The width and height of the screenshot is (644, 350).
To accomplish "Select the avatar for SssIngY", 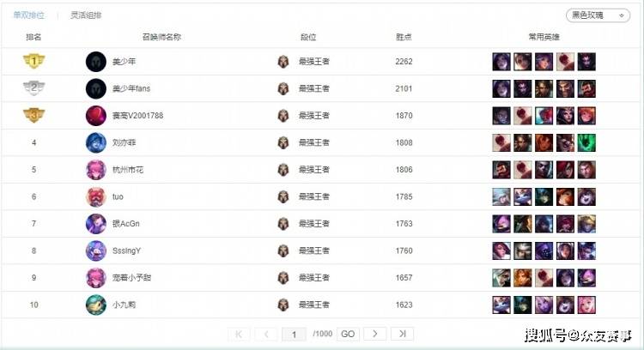I will [95, 250].
